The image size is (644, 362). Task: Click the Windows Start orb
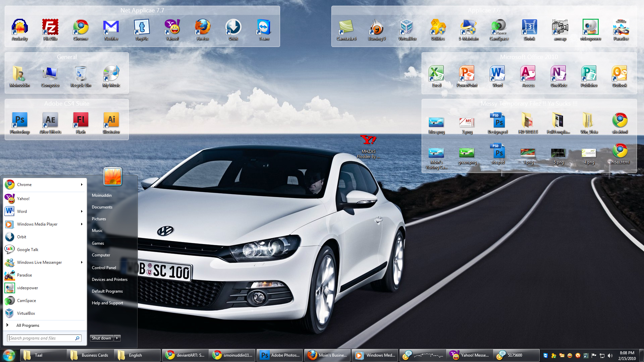coord(9,355)
